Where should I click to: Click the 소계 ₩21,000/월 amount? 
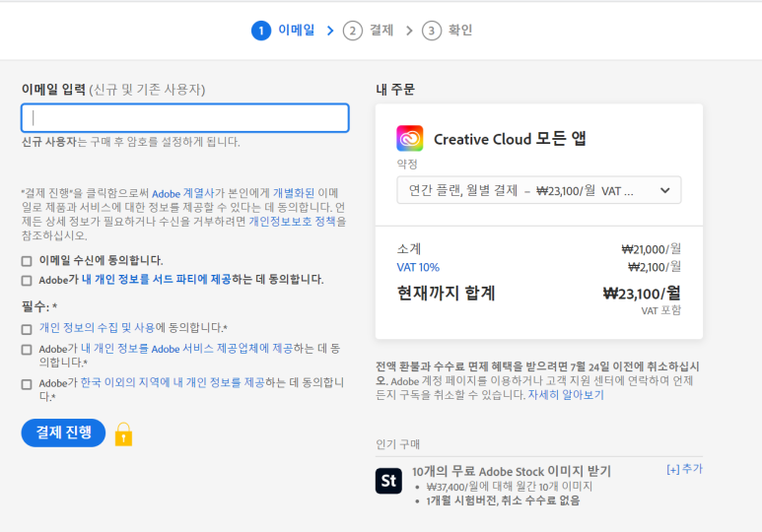(652, 249)
